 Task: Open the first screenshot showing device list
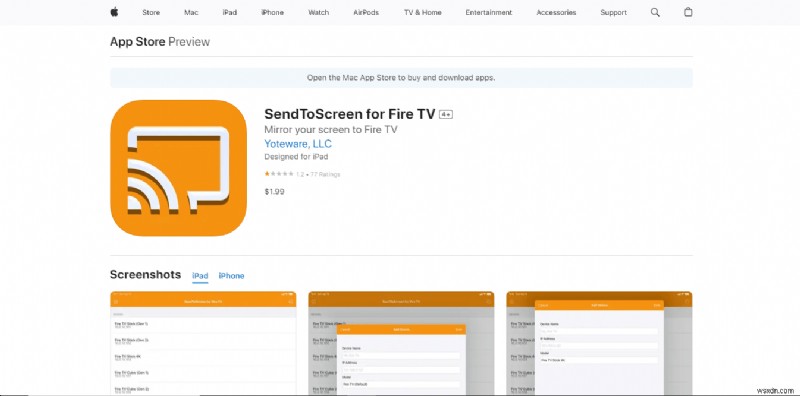click(203, 342)
